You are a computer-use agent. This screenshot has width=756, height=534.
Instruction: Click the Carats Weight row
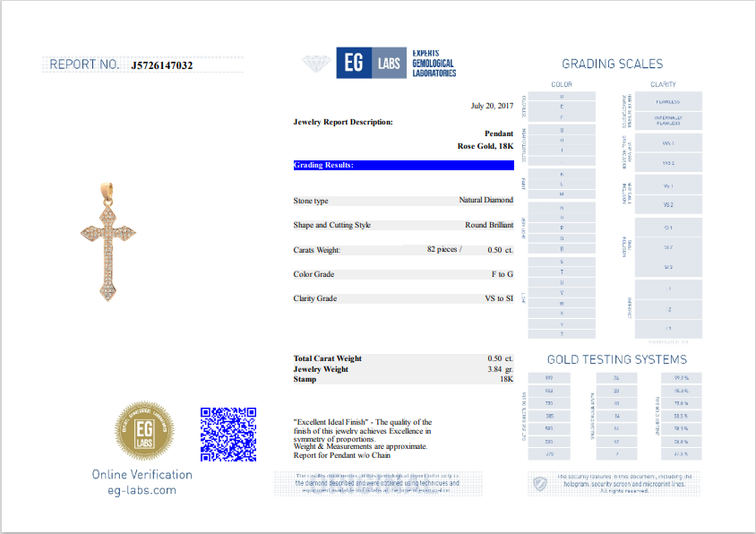point(403,250)
